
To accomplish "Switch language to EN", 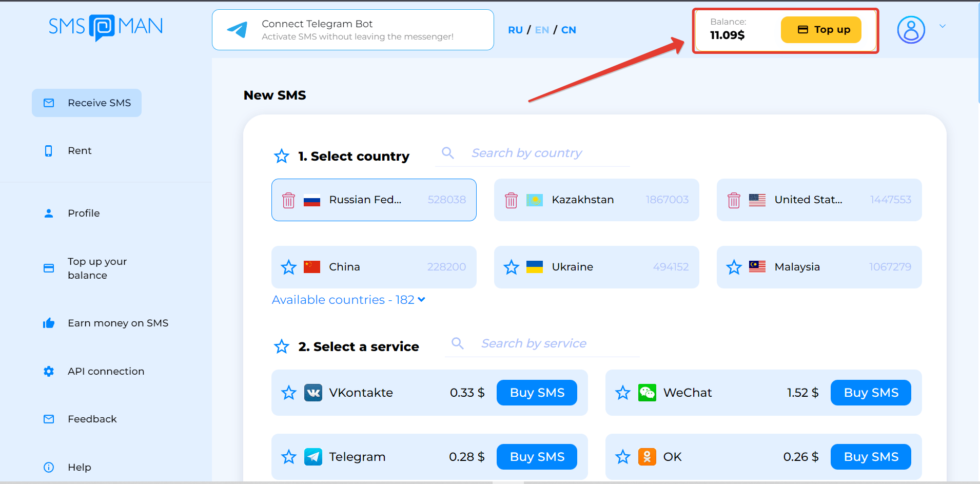I will [542, 30].
